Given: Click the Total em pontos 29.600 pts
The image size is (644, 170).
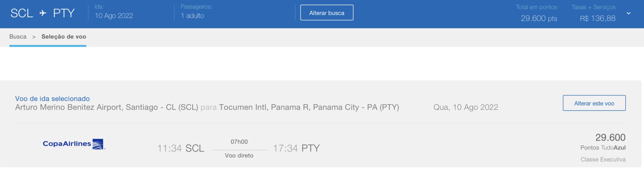Looking at the screenshot, I should coord(539,18).
